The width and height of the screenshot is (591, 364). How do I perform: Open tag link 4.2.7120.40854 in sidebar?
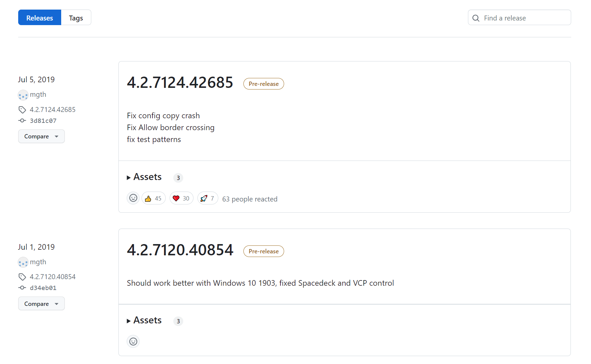point(53,277)
